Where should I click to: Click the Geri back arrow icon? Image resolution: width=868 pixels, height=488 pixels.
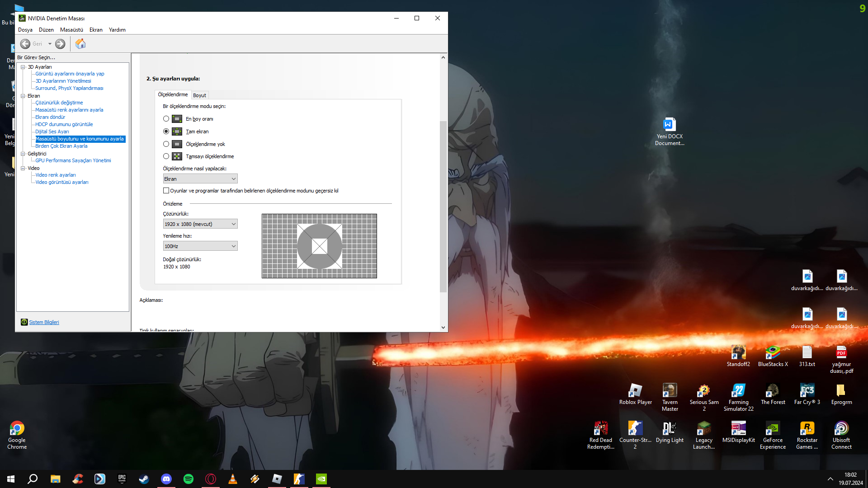coord(25,44)
